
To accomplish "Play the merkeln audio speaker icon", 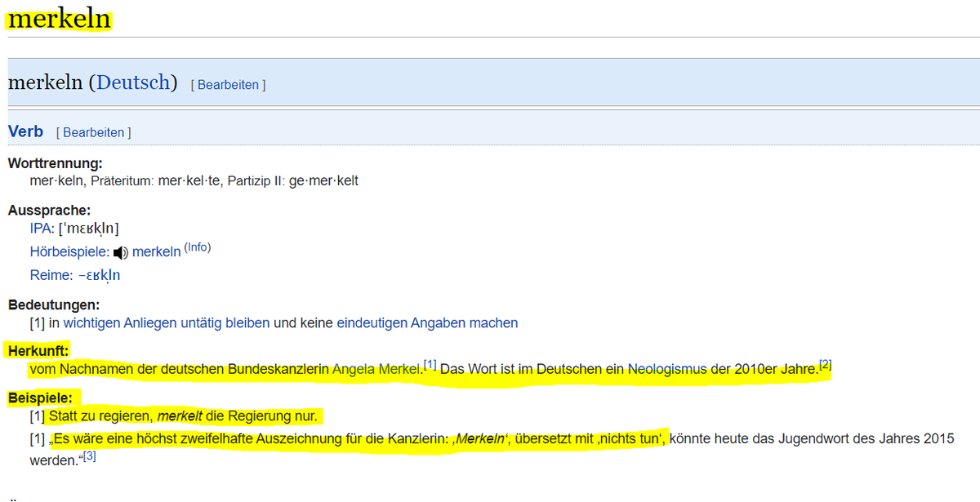I will (121, 252).
